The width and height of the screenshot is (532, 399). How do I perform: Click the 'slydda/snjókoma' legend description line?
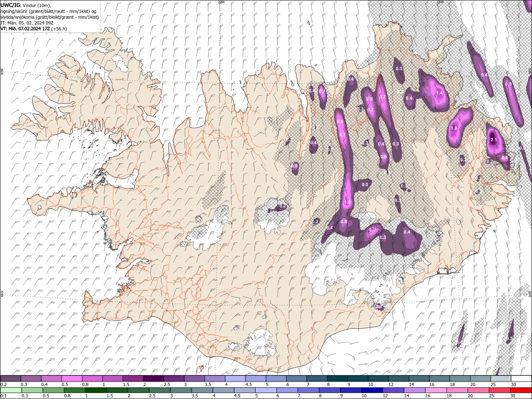click(50, 17)
